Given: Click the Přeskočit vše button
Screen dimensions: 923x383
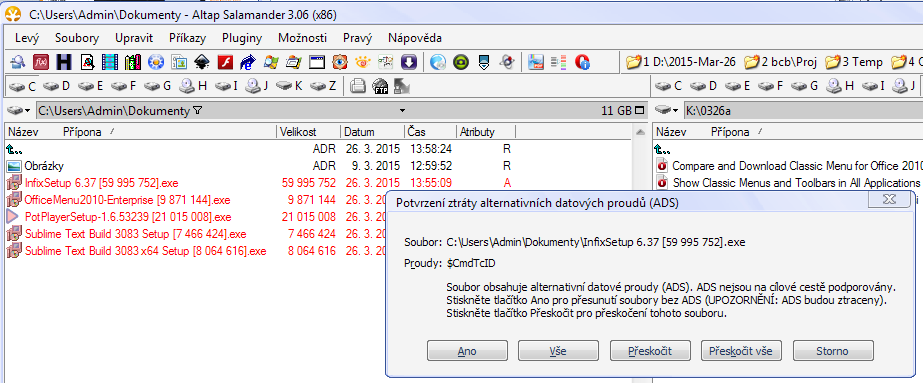Looking at the screenshot, I should pos(741,351).
